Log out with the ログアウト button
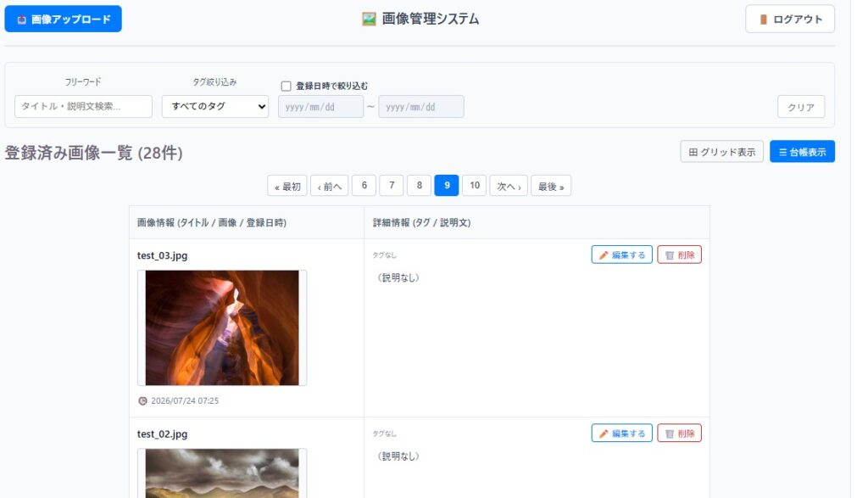Viewport: 868px width, 498px height. 790,20
